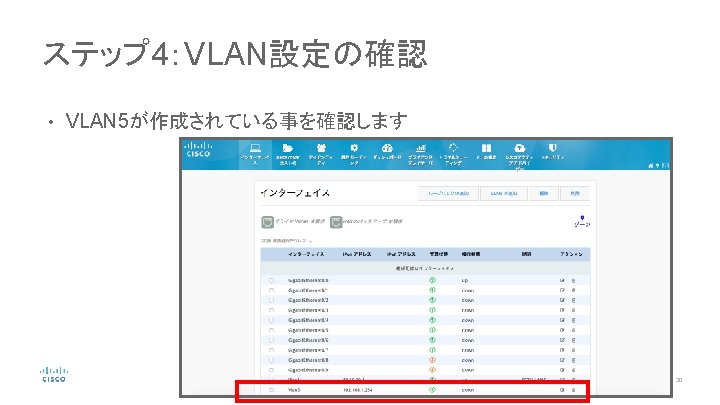The width and height of the screenshot is (720, 405).
Task: Select the GigabitEthernet0/8 row radio button
Action: click(x=271, y=360)
